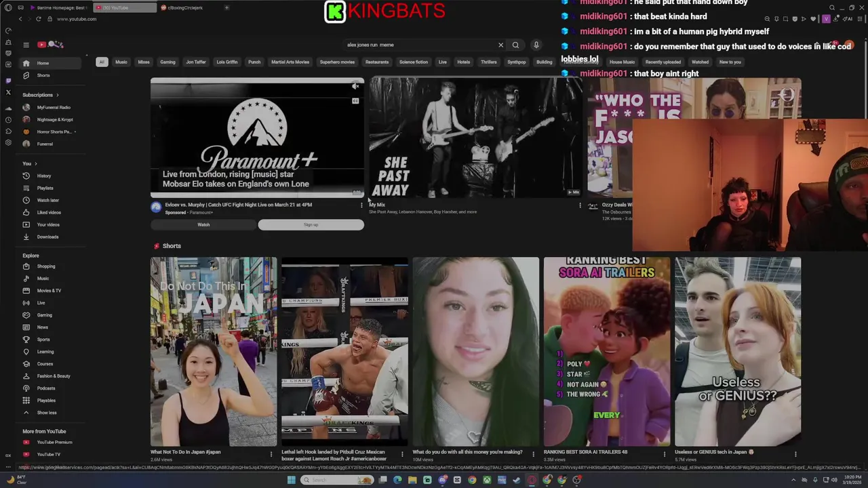
Task: Open options for Useless or GENIUS tech short
Action: (x=795, y=454)
